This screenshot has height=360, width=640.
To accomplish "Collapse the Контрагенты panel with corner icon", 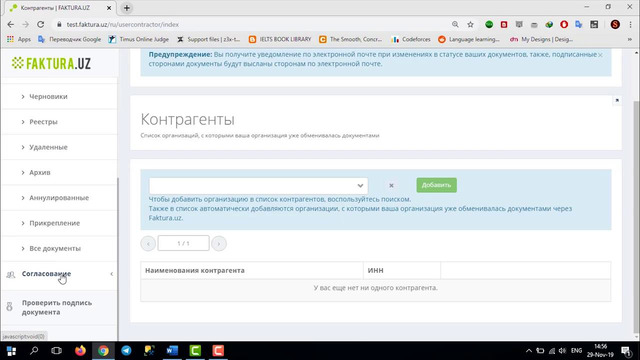I will (x=617, y=100).
